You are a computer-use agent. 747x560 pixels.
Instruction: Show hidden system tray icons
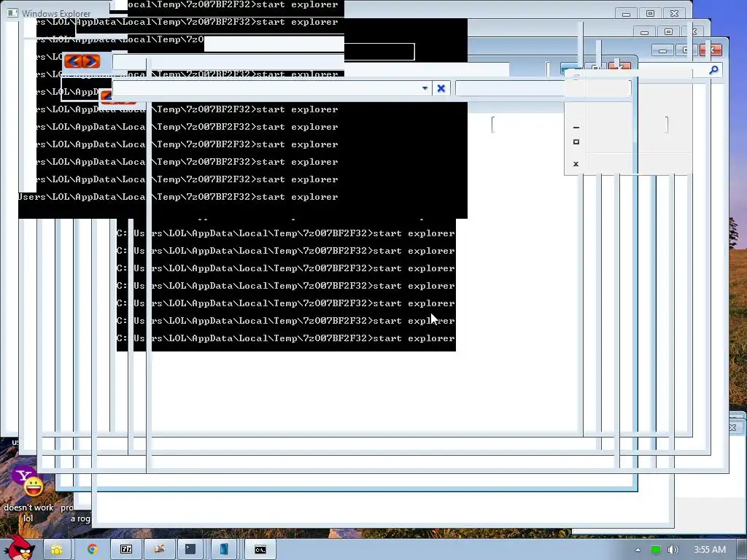[x=638, y=550]
